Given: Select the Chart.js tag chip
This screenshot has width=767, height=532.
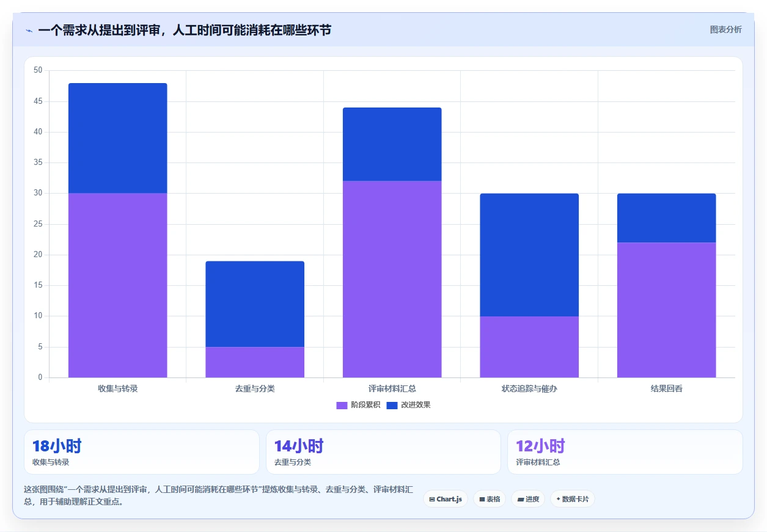Looking at the screenshot, I should click(446, 499).
